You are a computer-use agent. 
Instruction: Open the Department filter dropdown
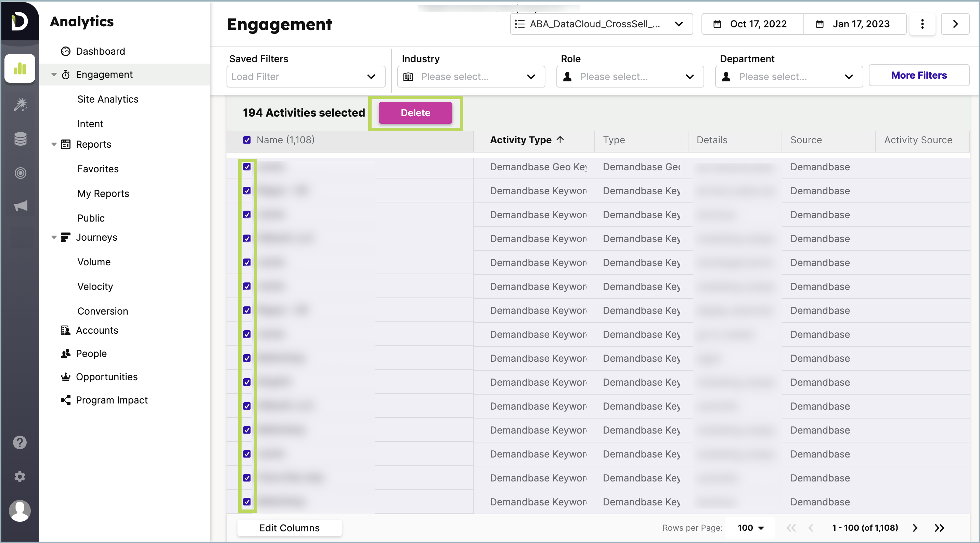pos(789,77)
